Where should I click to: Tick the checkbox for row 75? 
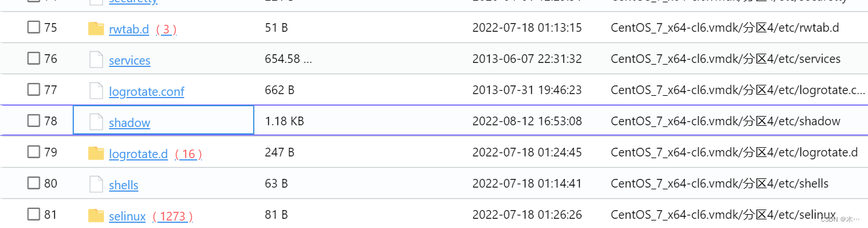tap(34, 28)
